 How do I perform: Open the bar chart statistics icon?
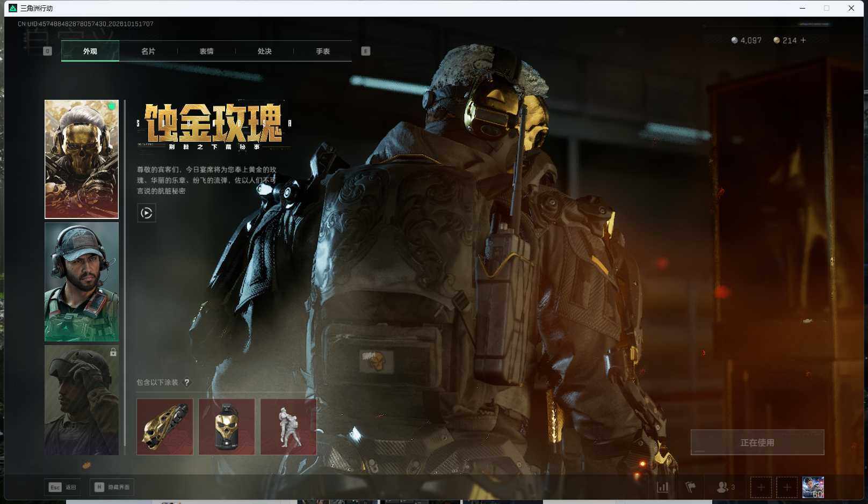click(663, 487)
